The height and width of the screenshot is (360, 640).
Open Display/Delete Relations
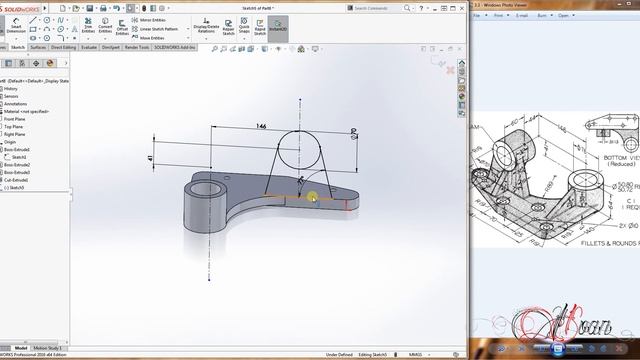point(206,25)
